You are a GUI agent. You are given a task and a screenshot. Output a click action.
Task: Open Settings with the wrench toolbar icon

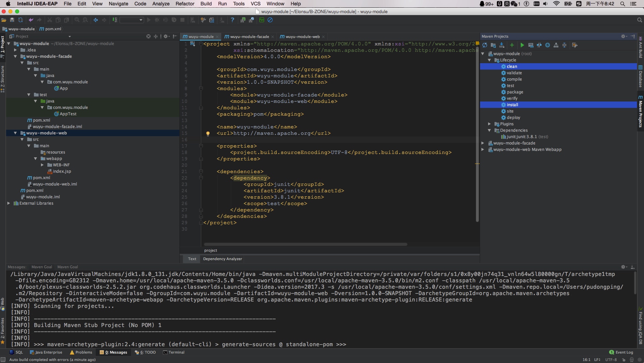click(203, 20)
